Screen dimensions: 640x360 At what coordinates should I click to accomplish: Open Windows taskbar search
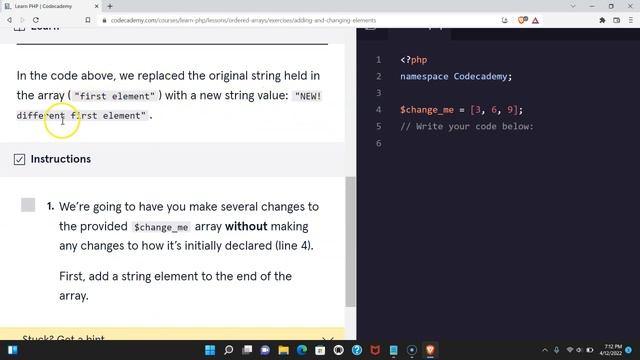coord(229,350)
